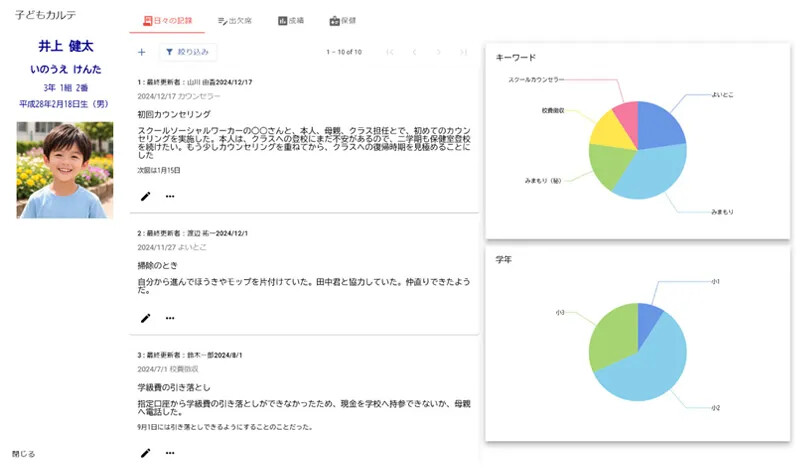Viewport: 800px width, 470px height.
Task: Click the student photo thumbnail
Action: click(65, 170)
